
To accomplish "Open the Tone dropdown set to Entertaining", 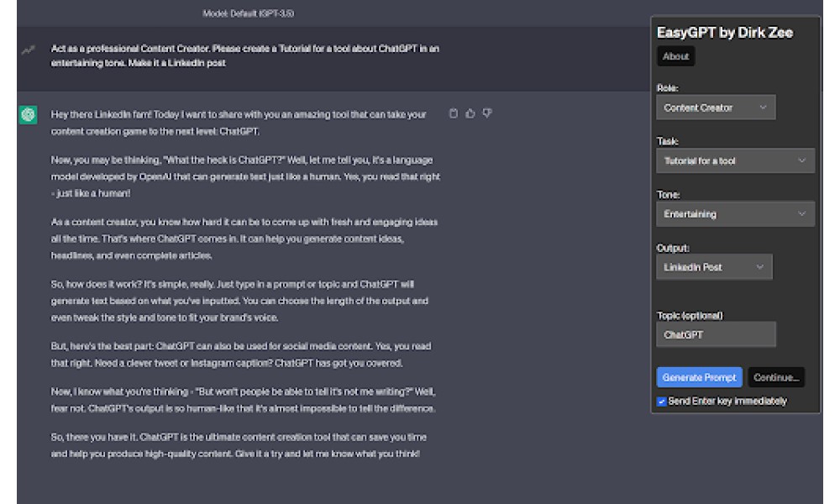I will [x=736, y=213].
